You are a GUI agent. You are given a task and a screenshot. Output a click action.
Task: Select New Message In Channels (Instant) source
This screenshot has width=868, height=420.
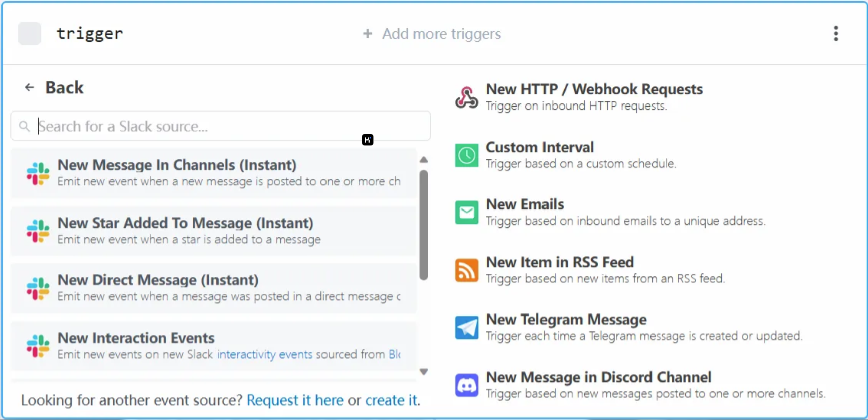pos(213,173)
